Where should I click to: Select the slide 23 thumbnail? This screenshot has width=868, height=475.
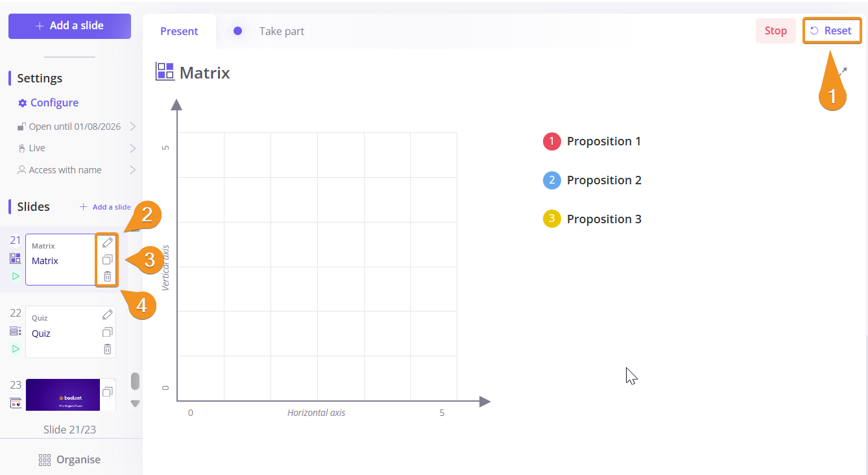(63, 395)
